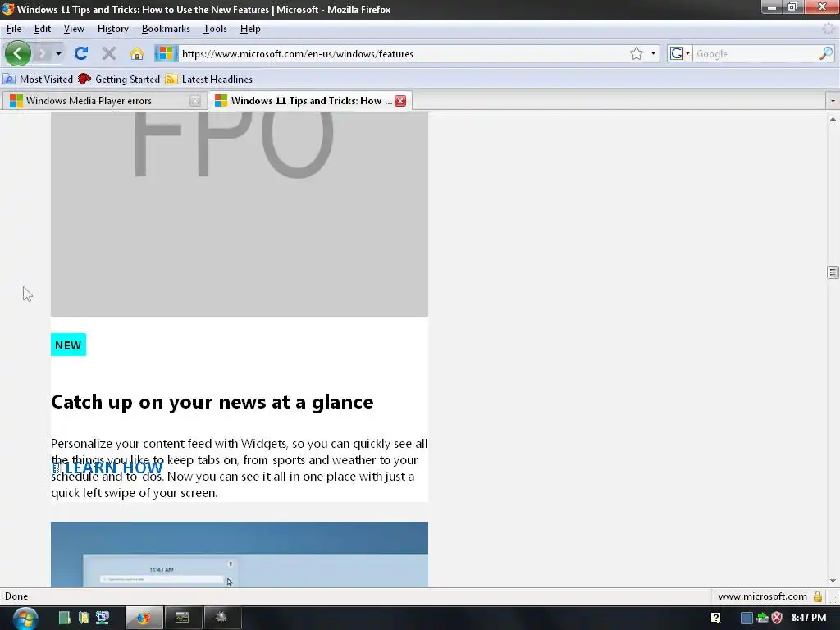The width and height of the screenshot is (840, 630).
Task: Click the scrollbar down arrow
Action: coord(833,581)
